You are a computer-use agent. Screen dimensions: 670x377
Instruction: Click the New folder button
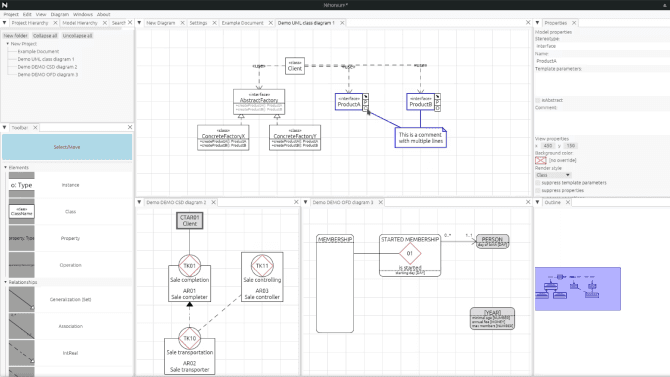point(15,36)
